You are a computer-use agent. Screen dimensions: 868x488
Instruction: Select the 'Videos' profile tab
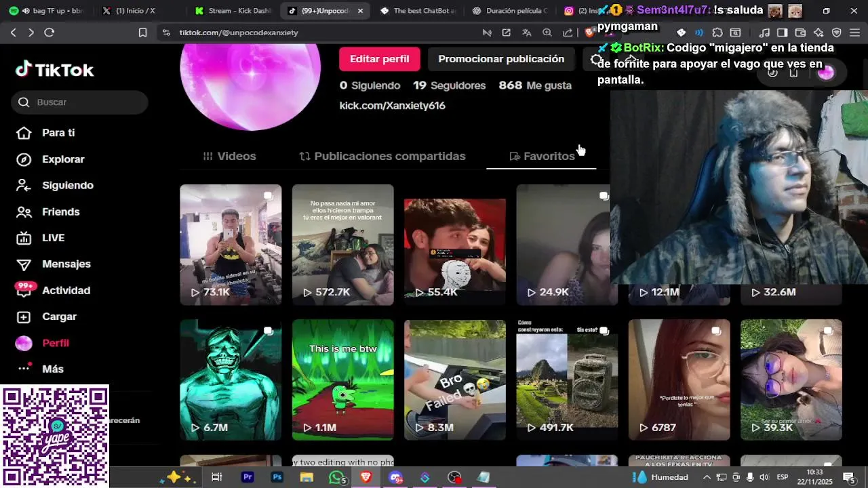coord(229,156)
